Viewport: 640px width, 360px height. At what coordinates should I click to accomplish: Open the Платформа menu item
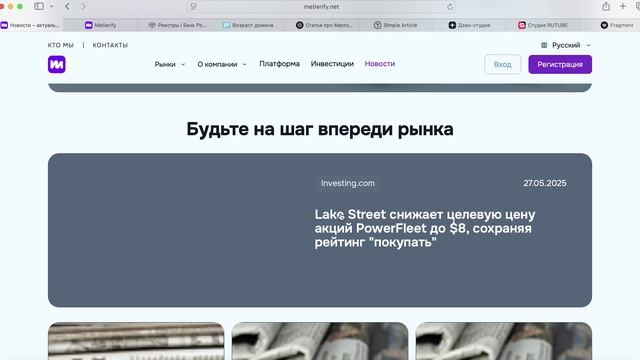(x=280, y=64)
